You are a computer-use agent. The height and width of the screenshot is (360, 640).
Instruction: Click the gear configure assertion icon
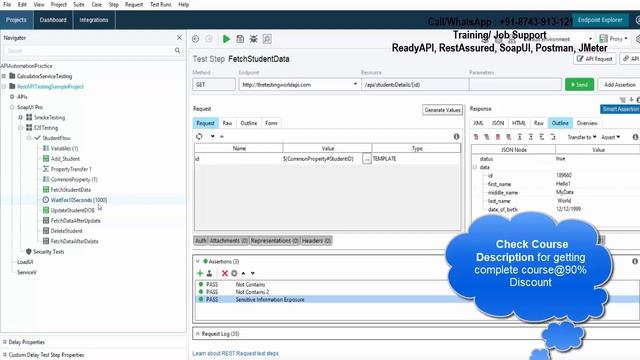[x=234, y=273]
